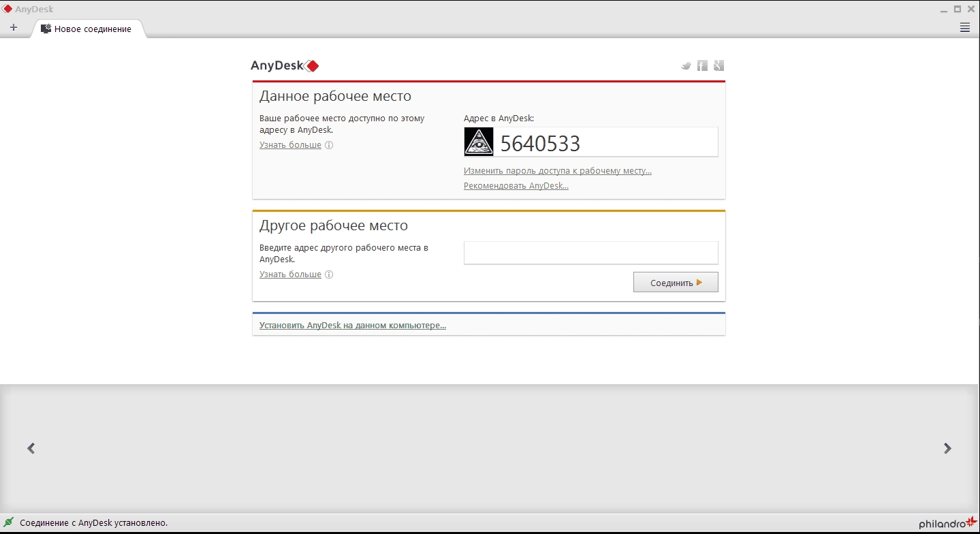Maximize the AnyDesk window
This screenshot has height=534, width=980.
pos(958,9)
